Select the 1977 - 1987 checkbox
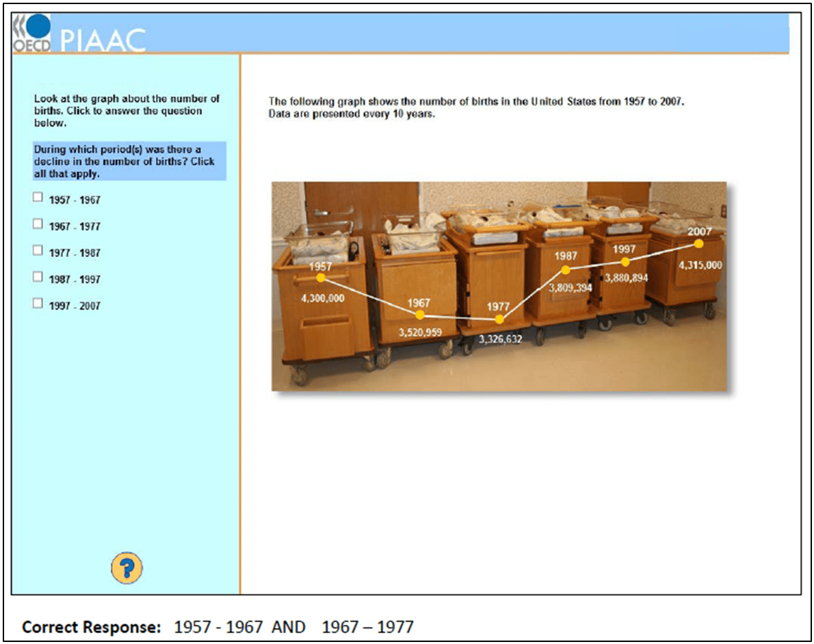This screenshot has width=814, height=644. click(38, 250)
